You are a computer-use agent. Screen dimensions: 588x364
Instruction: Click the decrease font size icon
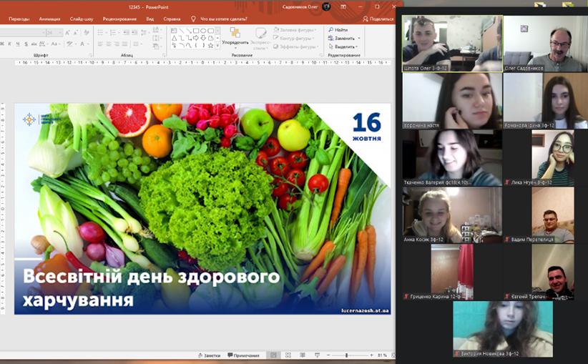[75, 33]
